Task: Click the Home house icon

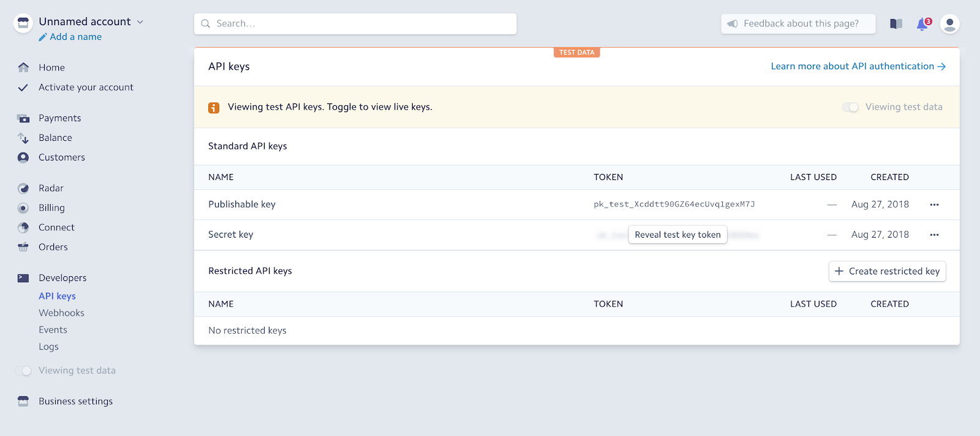Action: pos(23,67)
